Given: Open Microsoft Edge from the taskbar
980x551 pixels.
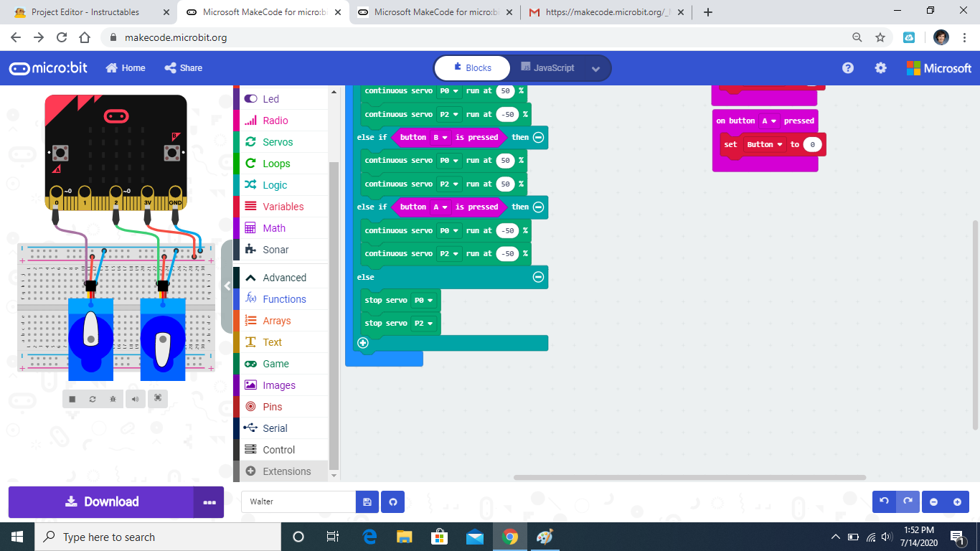Looking at the screenshot, I should [x=370, y=537].
